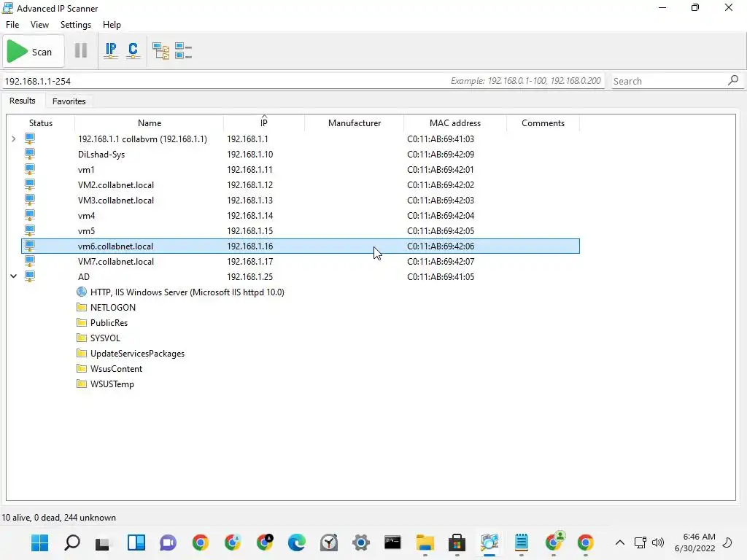Collapse the AD host row
The height and width of the screenshot is (560, 747).
13,276
